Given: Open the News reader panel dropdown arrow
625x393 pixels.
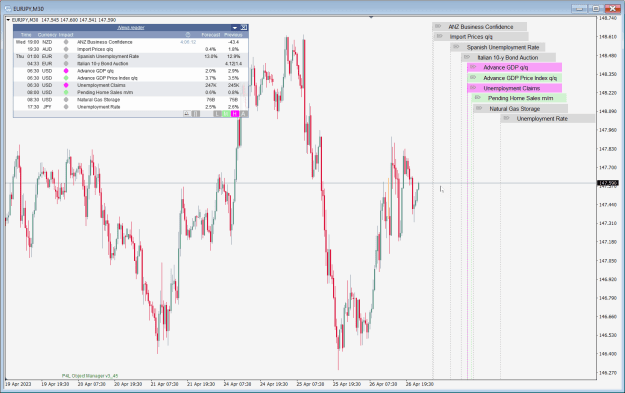Looking at the screenshot, I should [x=235, y=28].
